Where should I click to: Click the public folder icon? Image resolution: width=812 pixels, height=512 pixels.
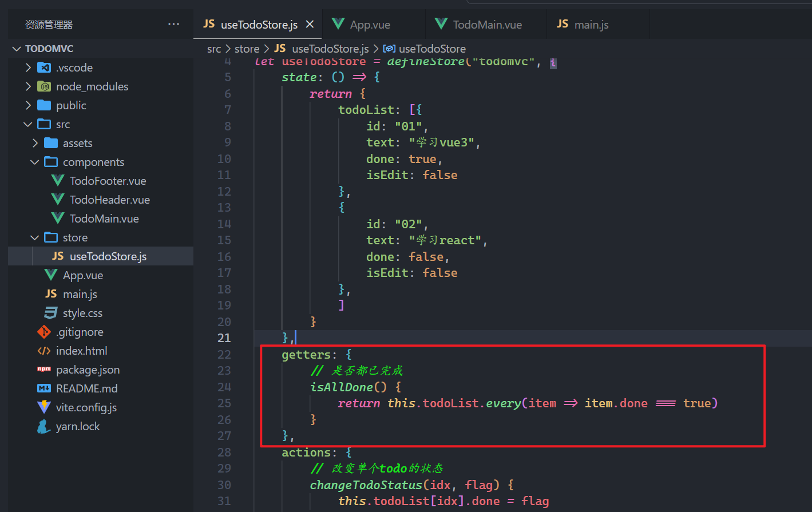pyautogui.click(x=44, y=105)
